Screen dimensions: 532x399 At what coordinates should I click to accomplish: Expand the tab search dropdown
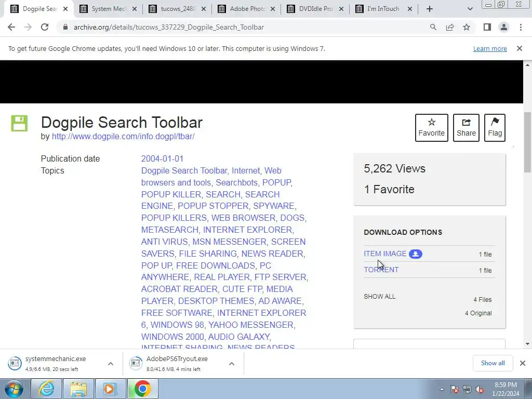(470, 9)
